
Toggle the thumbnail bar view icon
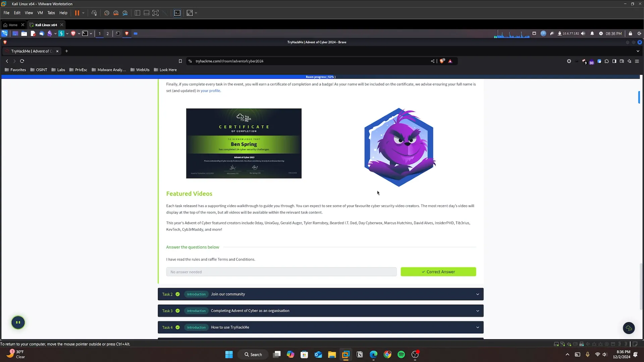tap(147, 13)
